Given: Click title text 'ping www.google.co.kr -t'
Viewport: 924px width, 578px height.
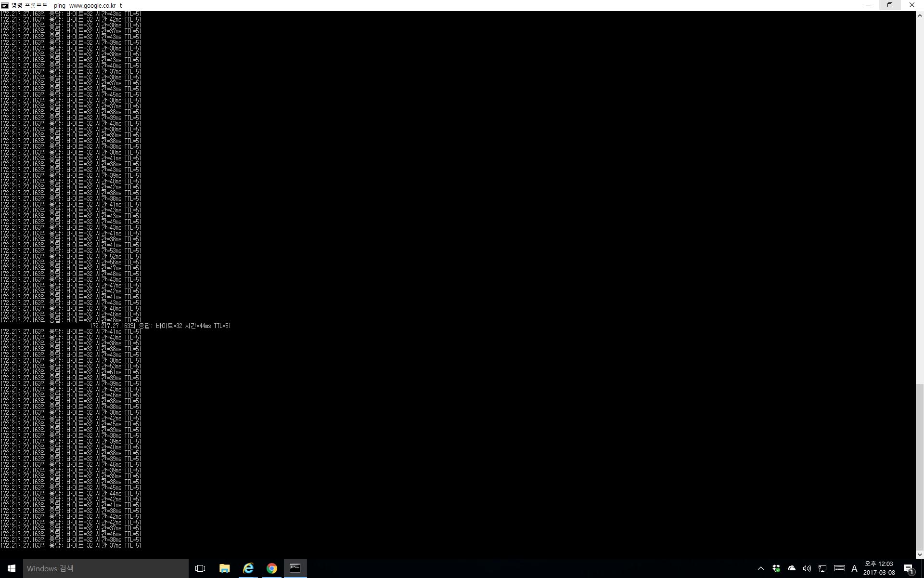Looking at the screenshot, I should coord(88,5).
